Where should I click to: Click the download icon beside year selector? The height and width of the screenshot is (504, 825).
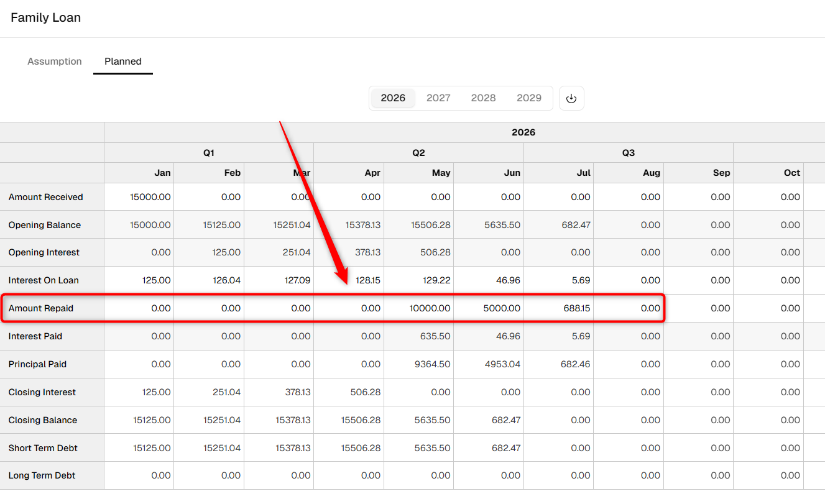click(x=571, y=98)
